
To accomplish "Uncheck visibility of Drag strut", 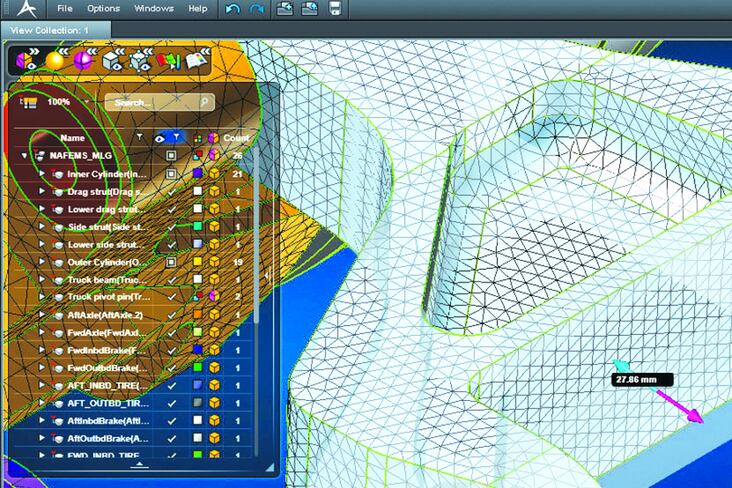I will pos(171,192).
